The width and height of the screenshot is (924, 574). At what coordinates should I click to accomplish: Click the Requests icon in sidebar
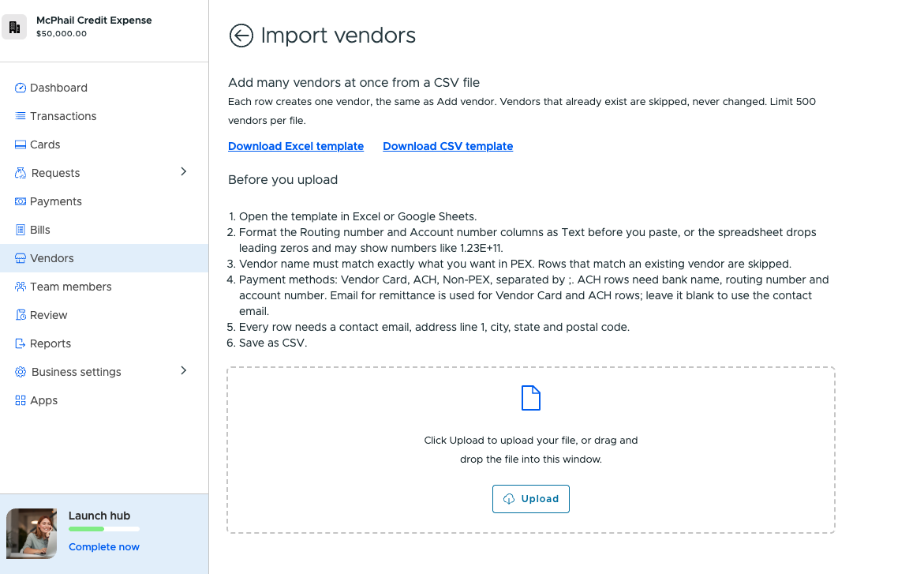(20, 173)
